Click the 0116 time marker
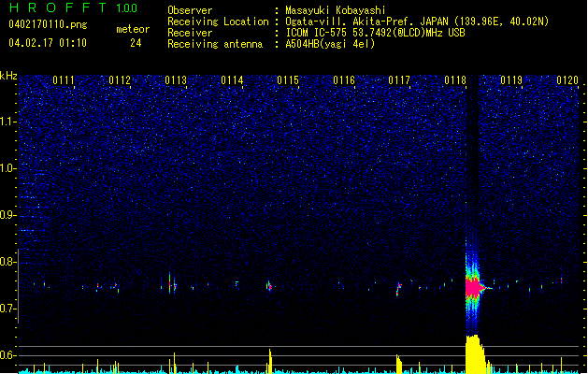The image size is (588, 374). tap(344, 80)
